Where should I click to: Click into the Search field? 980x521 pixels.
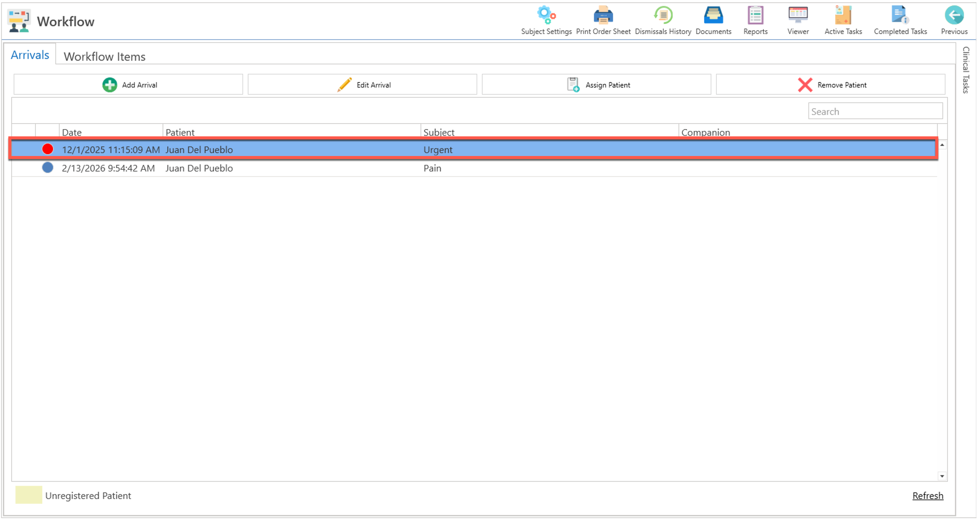click(875, 111)
